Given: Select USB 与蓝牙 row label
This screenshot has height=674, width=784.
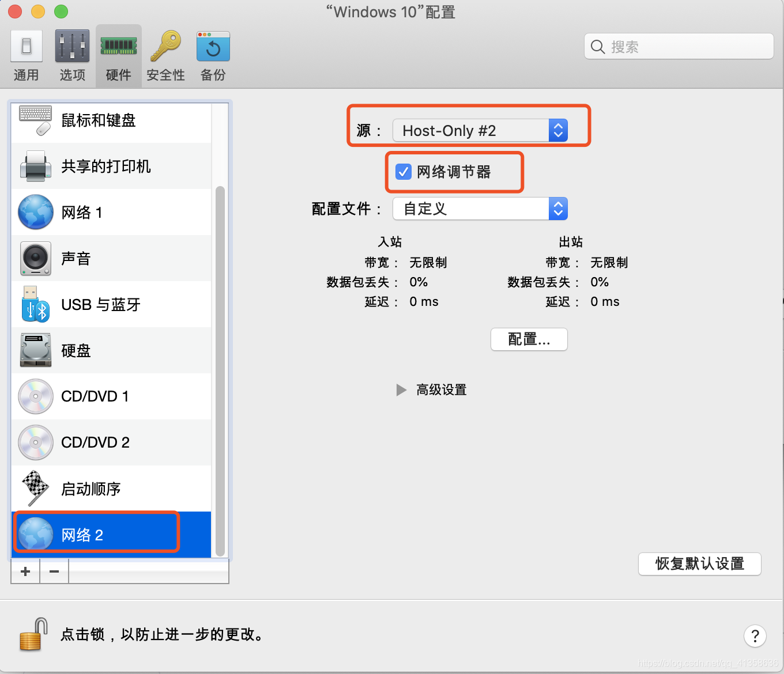Looking at the screenshot, I should (x=101, y=304).
